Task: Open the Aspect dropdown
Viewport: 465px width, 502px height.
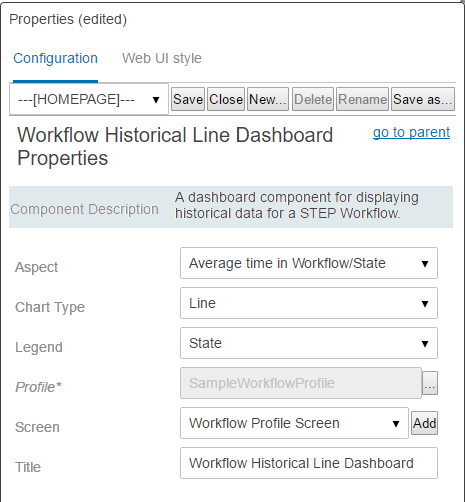Action: 309,263
